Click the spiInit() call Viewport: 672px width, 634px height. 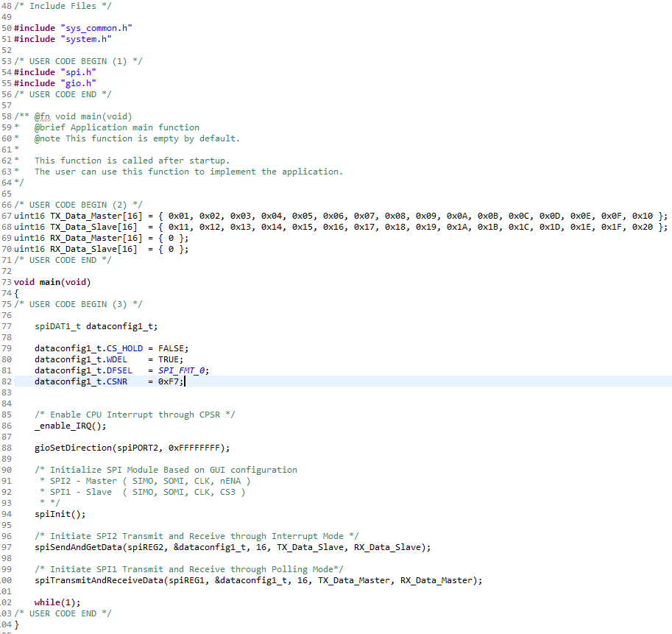(60, 514)
